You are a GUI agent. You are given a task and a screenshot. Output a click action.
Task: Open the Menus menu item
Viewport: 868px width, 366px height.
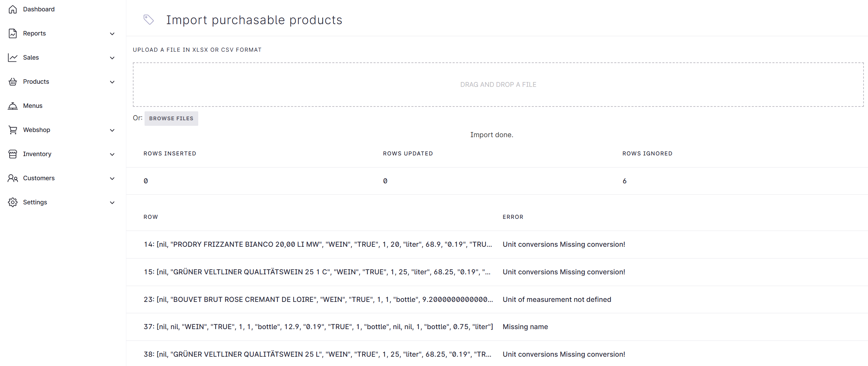[x=33, y=106]
